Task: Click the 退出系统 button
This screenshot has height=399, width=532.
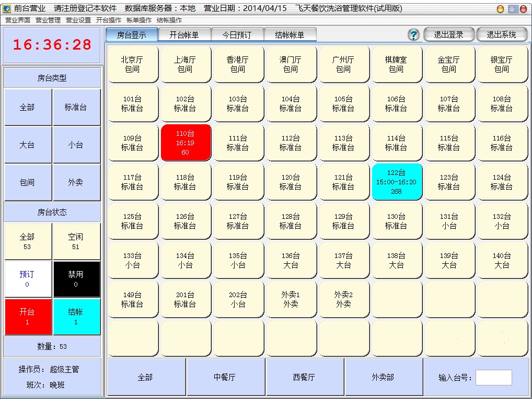Action: pyautogui.click(x=501, y=35)
